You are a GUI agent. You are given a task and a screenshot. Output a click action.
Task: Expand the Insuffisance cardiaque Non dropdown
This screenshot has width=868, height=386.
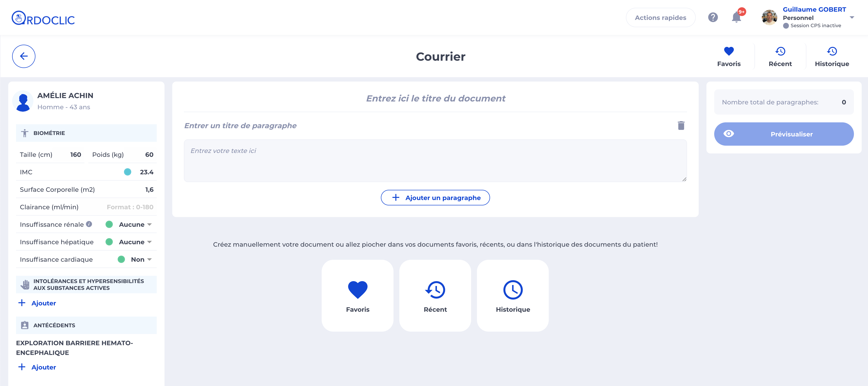pyautogui.click(x=141, y=260)
